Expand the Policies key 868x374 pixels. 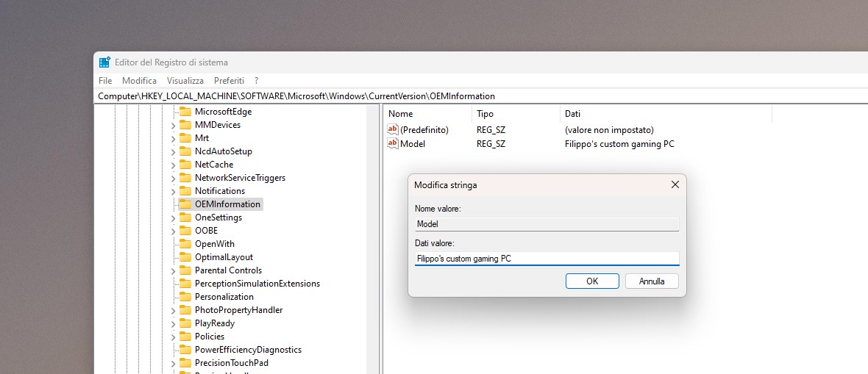tap(174, 337)
